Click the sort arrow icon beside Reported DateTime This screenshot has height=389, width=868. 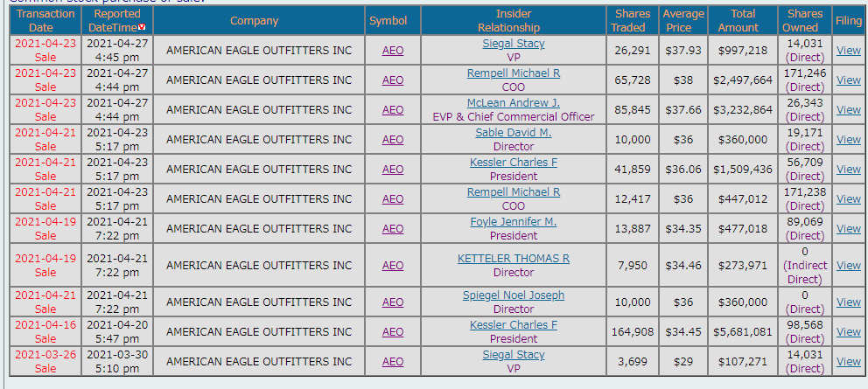click(141, 28)
